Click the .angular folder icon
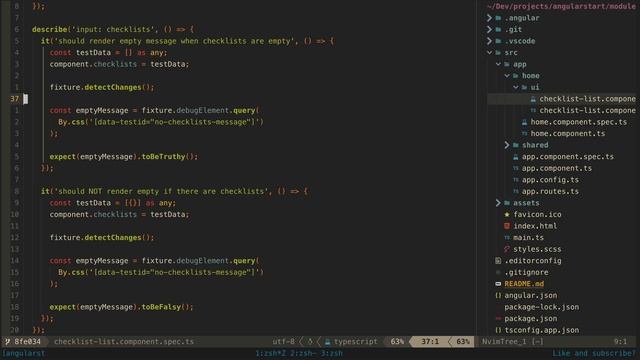 point(498,18)
